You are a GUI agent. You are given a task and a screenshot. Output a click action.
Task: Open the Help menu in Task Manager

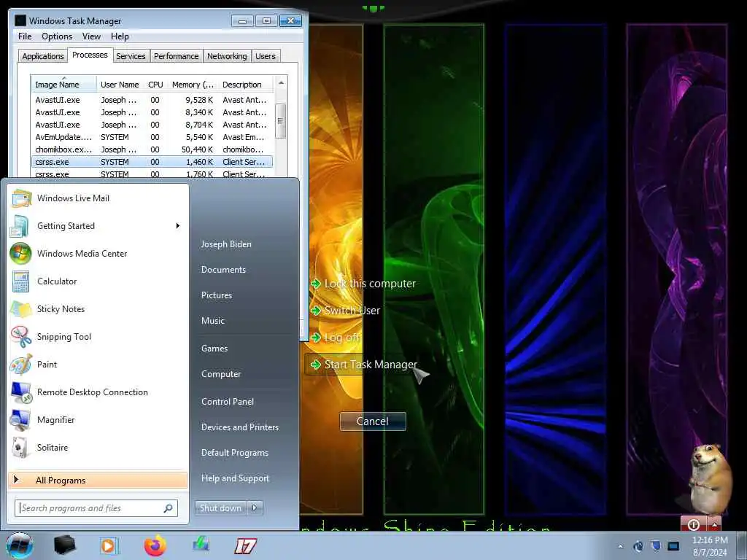tap(120, 36)
